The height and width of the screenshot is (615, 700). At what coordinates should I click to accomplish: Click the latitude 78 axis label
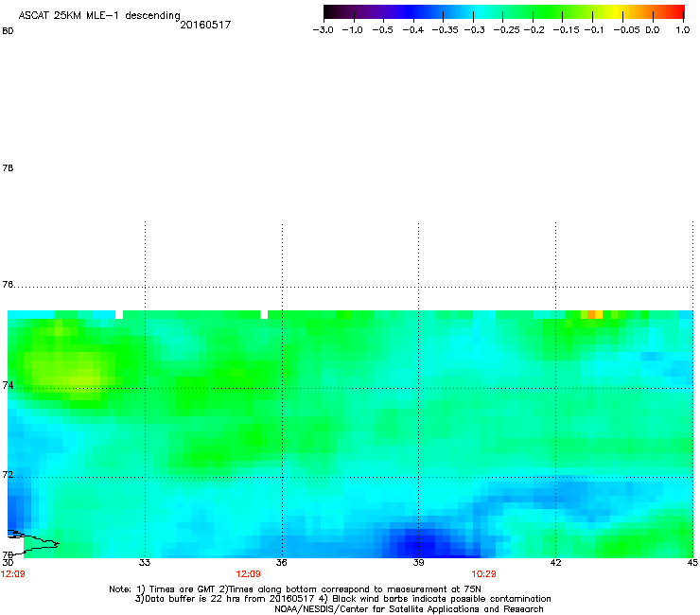click(x=8, y=167)
